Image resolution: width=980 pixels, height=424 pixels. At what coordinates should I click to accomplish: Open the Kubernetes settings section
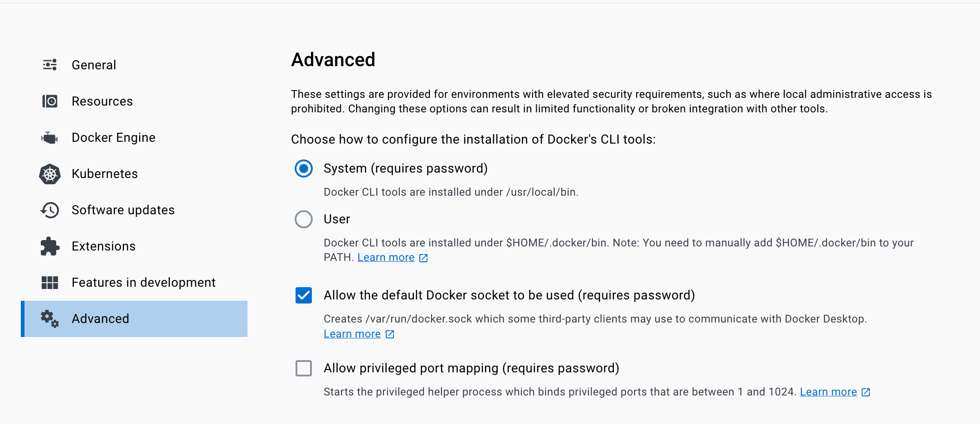(x=105, y=173)
